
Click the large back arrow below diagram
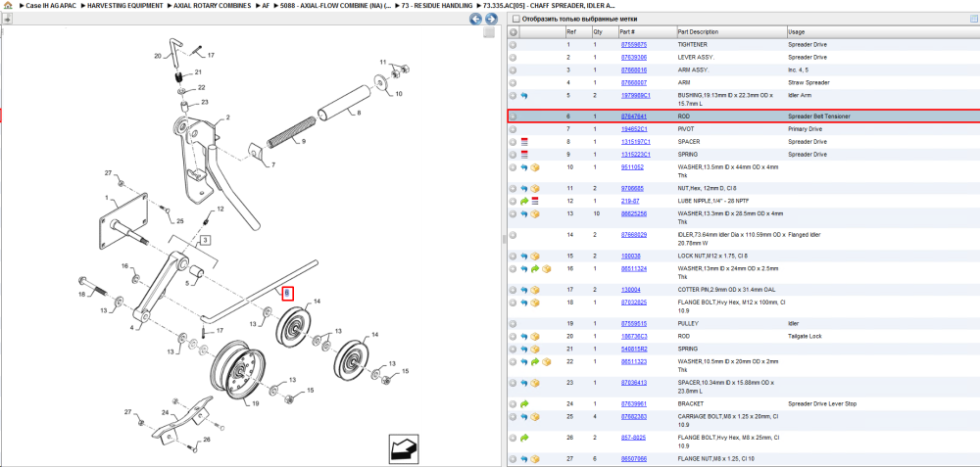pos(404,448)
